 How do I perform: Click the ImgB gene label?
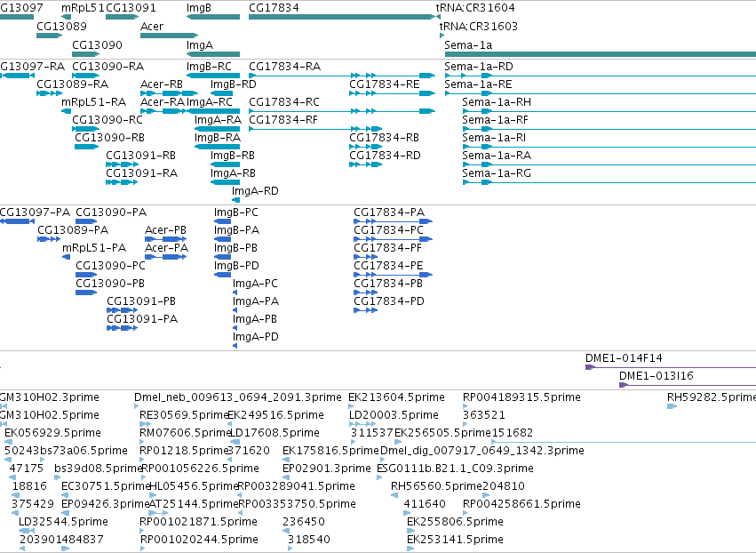click(x=199, y=8)
